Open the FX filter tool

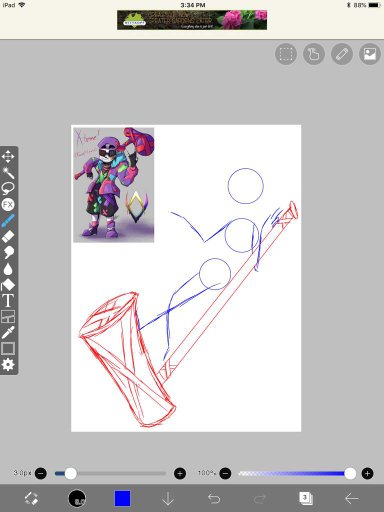click(x=8, y=204)
